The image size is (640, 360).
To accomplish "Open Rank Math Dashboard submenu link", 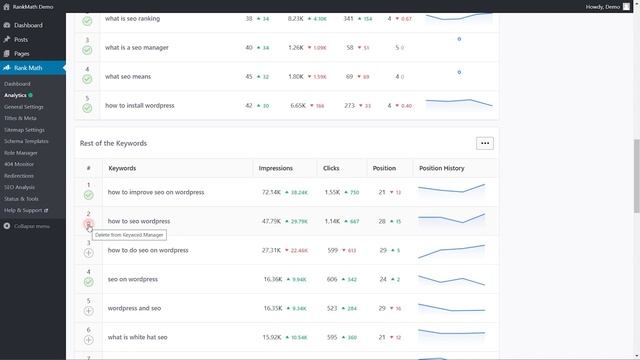I will (x=17, y=84).
